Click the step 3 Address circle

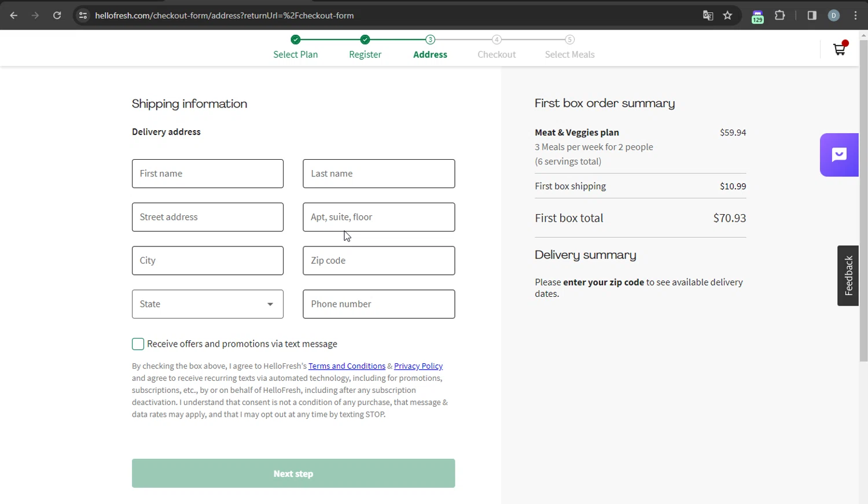(x=430, y=39)
